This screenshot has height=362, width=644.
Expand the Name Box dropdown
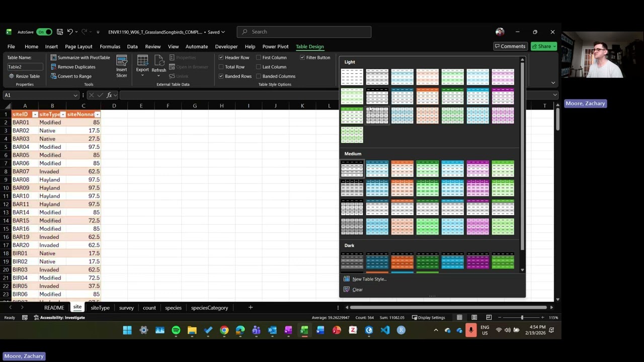click(x=75, y=95)
